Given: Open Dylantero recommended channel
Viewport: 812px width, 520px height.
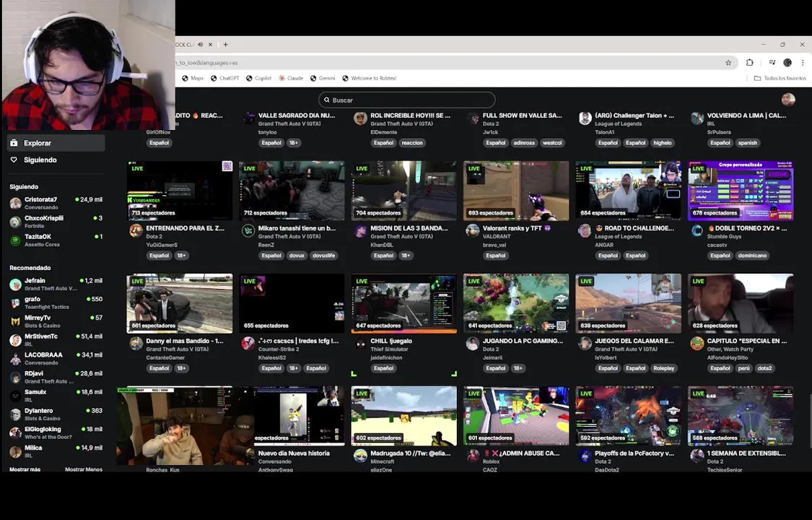Looking at the screenshot, I should [56, 415].
